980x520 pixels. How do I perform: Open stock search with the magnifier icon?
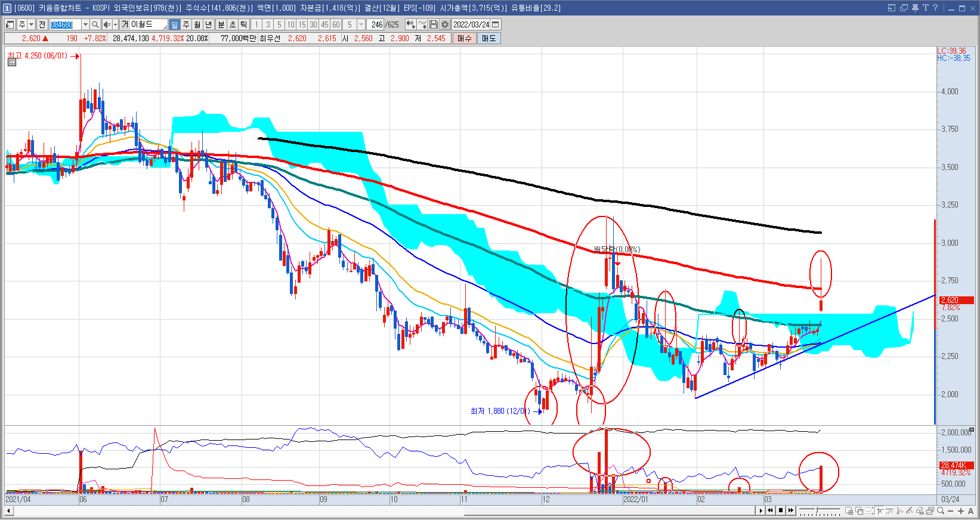(95, 24)
